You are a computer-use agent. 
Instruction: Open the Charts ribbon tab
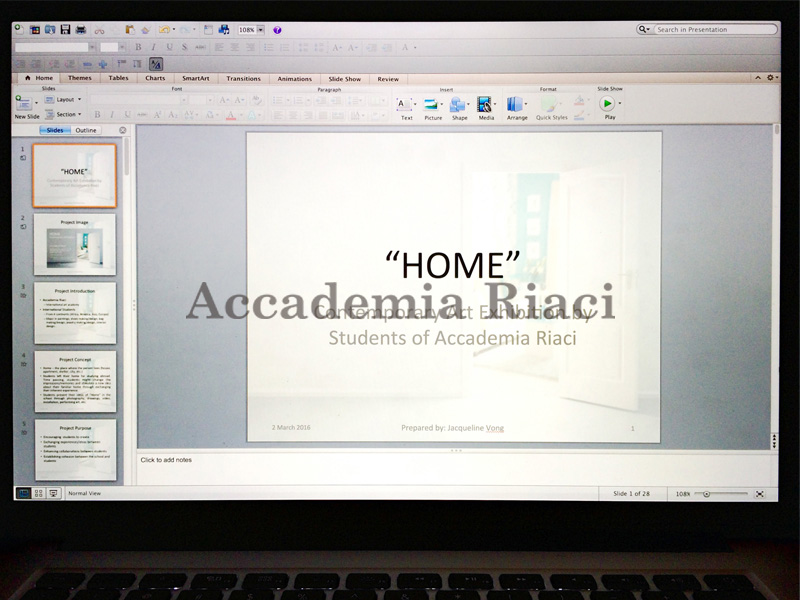coord(155,78)
